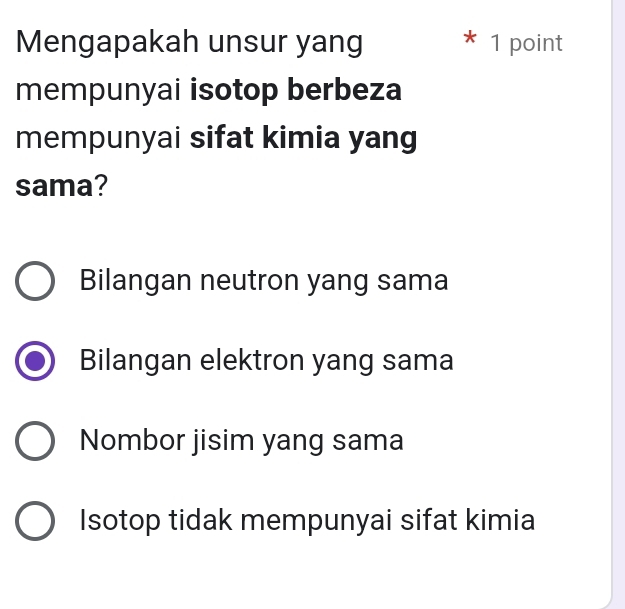The height and width of the screenshot is (609, 625).
Task: Click the 'Nombor jisim yang sama' label text
Action: (243, 441)
